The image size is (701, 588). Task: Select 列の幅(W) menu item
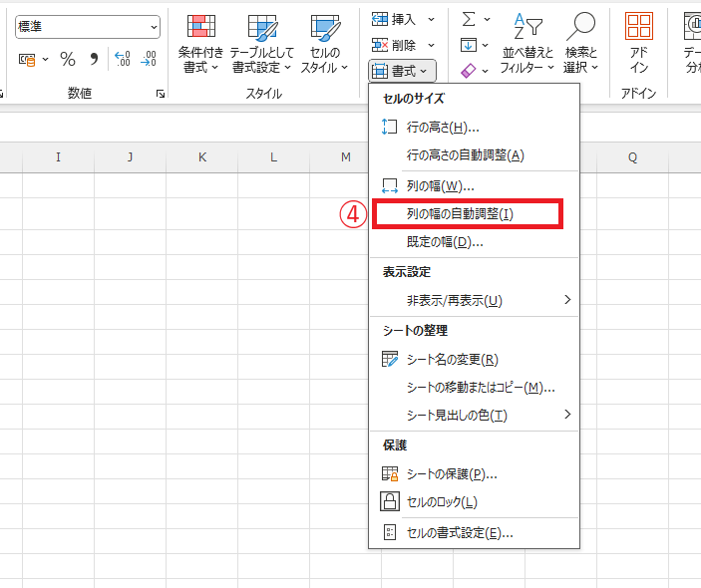(474, 186)
